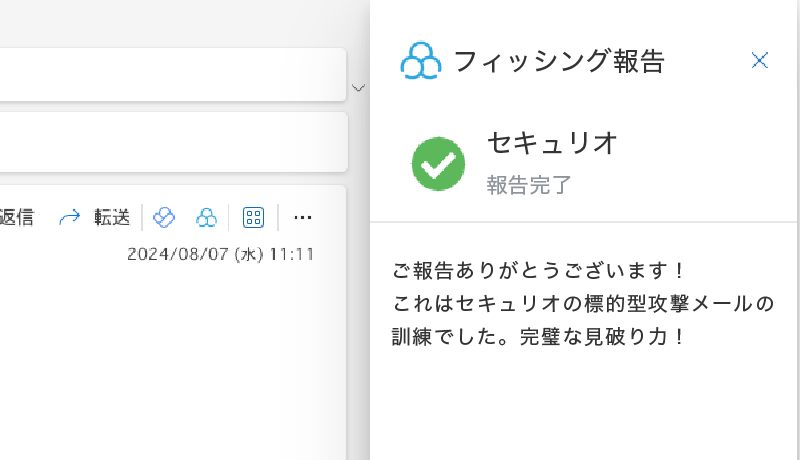
Task: Click the ご報告ありがとうございます！ thank-you line
Action: point(538,270)
